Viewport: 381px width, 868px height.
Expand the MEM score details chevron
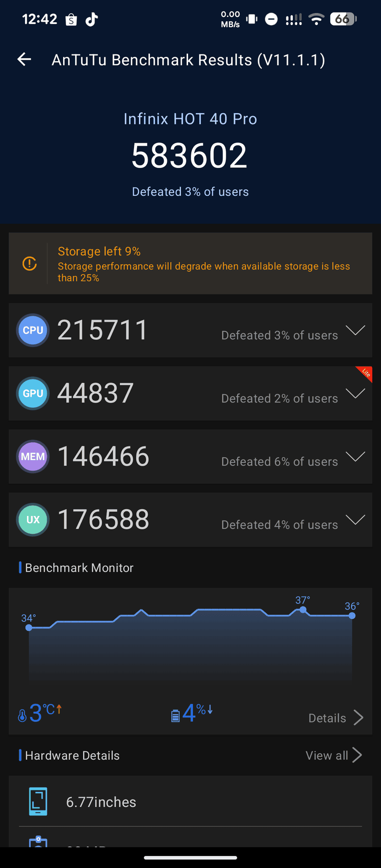click(355, 457)
